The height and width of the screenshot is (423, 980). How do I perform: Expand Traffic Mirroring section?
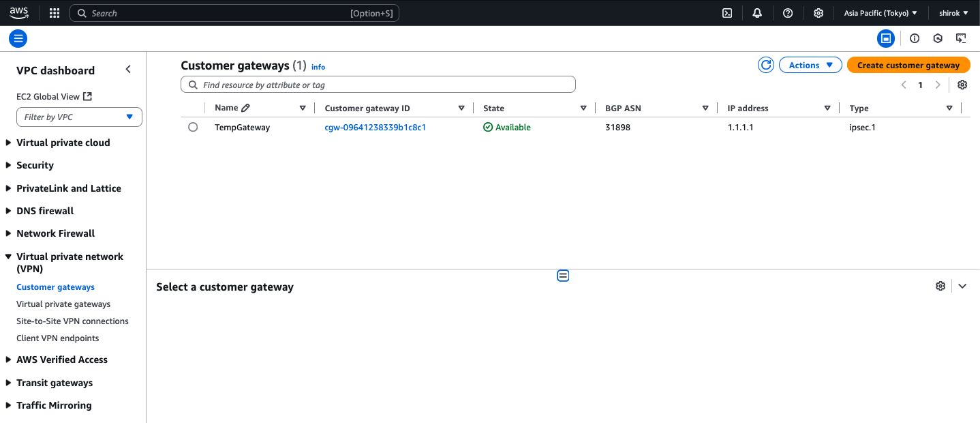(x=8, y=405)
